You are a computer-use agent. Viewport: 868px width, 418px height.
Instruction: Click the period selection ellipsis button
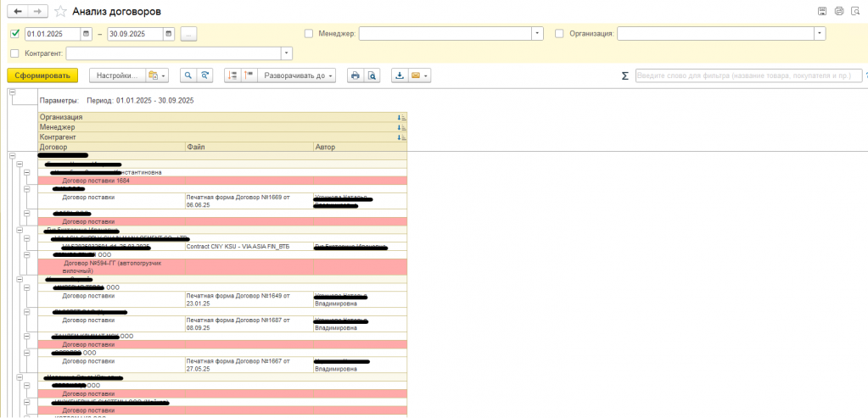tap(188, 34)
